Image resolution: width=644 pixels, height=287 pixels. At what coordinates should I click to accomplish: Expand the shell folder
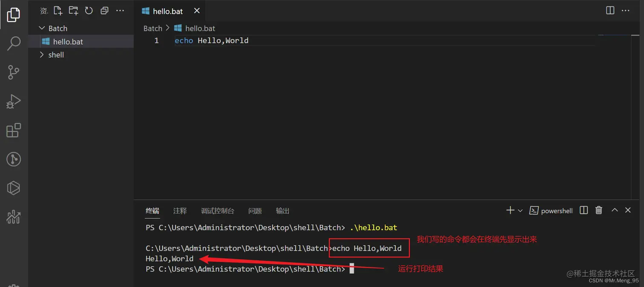click(x=81, y=55)
